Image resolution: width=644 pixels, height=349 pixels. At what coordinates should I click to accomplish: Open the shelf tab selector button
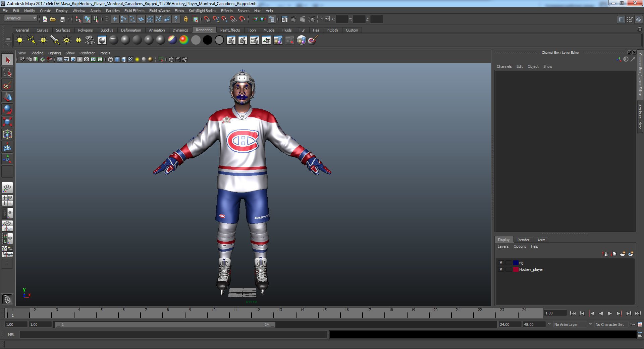pos(8,39)
